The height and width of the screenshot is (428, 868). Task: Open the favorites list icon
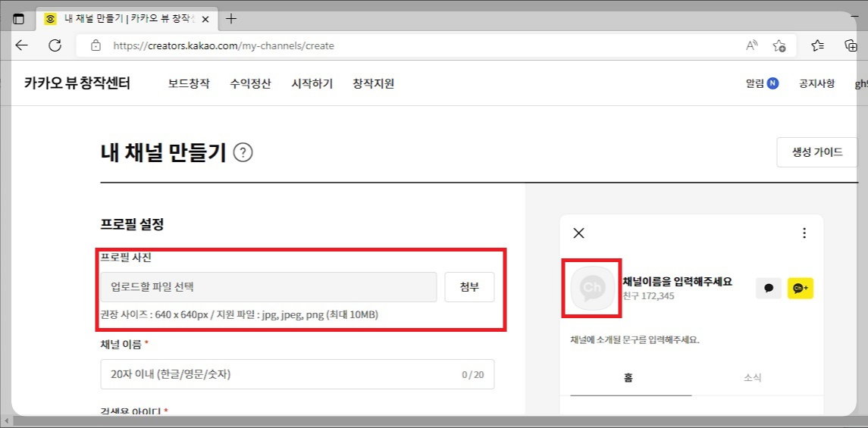818,45
